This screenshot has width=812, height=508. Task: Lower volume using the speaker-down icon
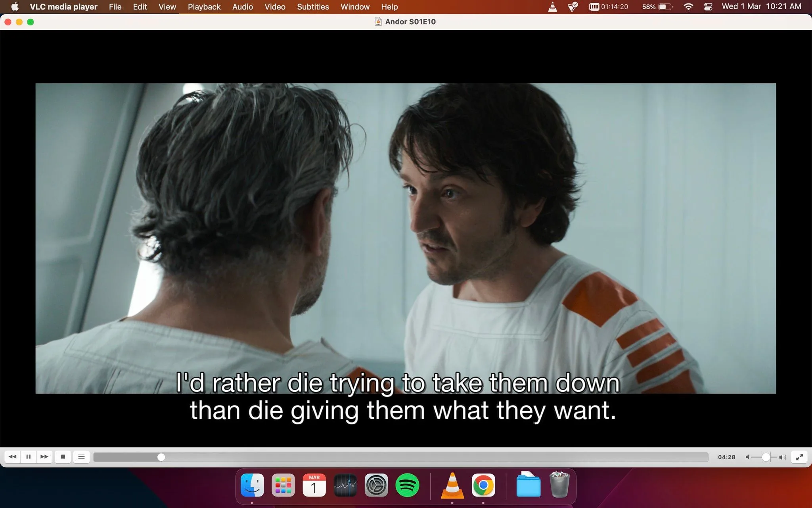(x=747, y=457)
